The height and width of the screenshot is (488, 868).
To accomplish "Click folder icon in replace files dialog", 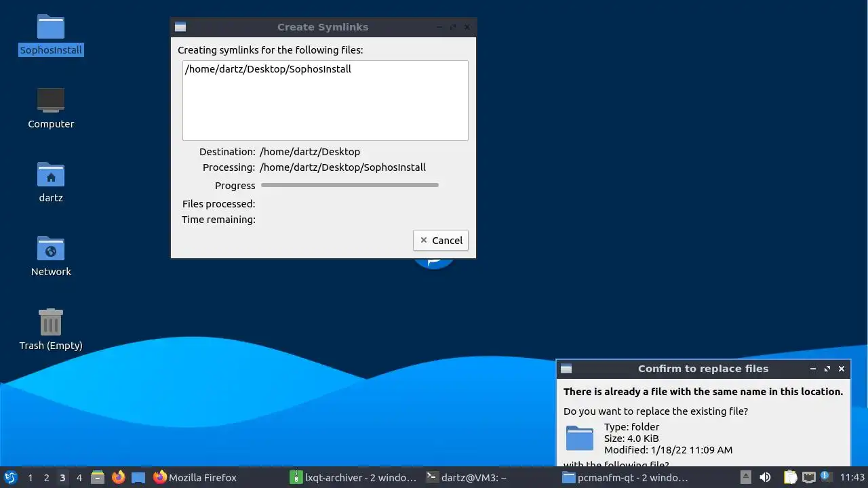I will (x=580, y=438).
